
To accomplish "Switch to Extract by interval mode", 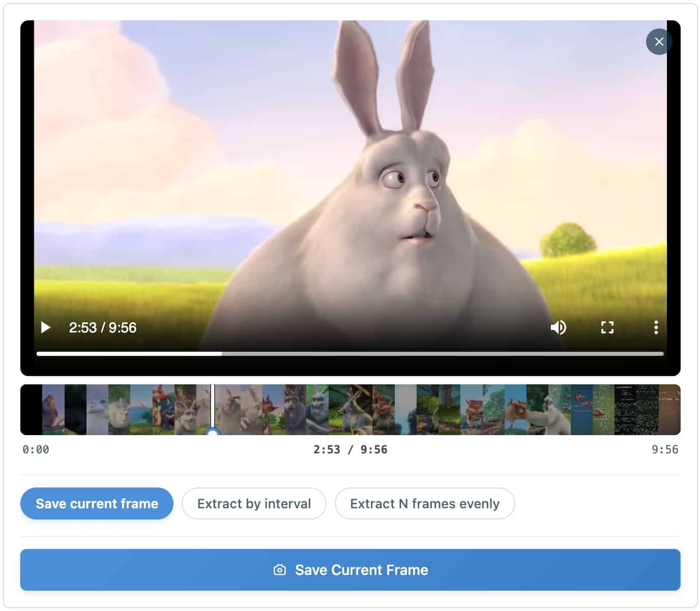I will click(254, 504).
